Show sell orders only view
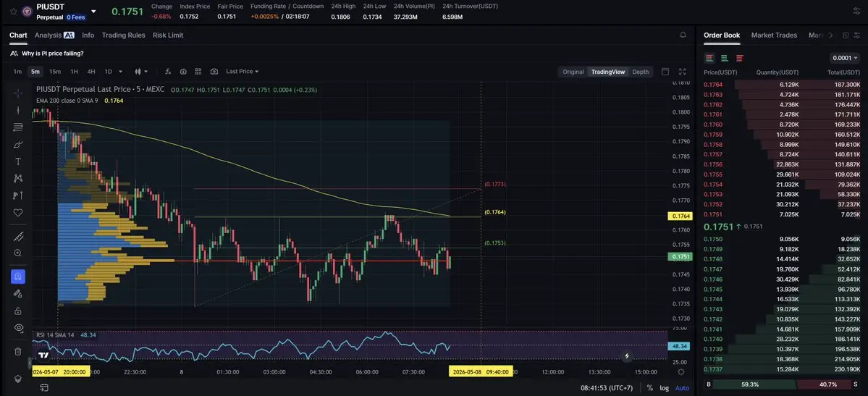The height and width of the screenshot is (396, 868). click(x=740, y=58)
